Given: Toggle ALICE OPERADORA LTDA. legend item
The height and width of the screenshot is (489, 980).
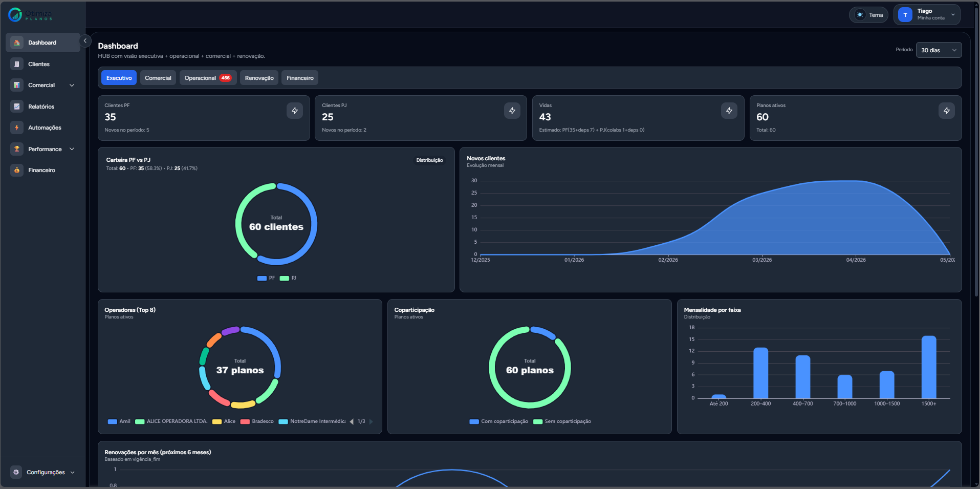Looking at the screenshot, I should pos(171,421).
